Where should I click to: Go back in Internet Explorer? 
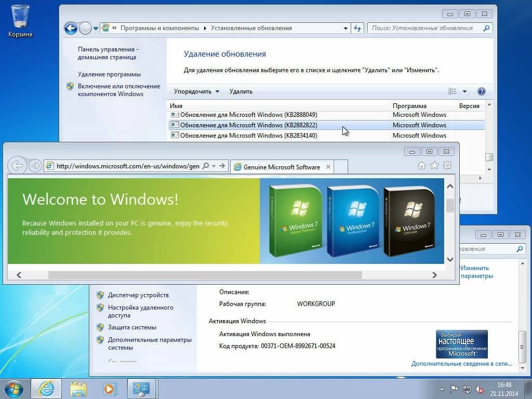pyautogui.click(x=17, y=166)
